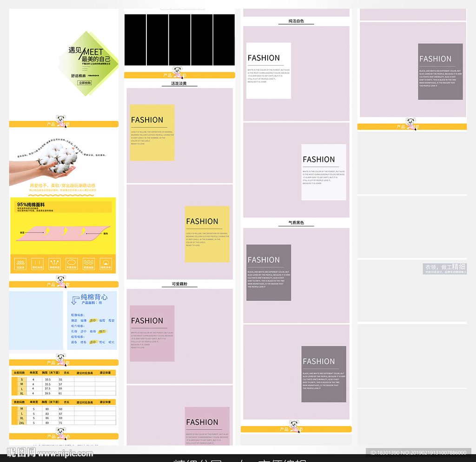
Task: Click the 71 length value
Action: point(60,423)
